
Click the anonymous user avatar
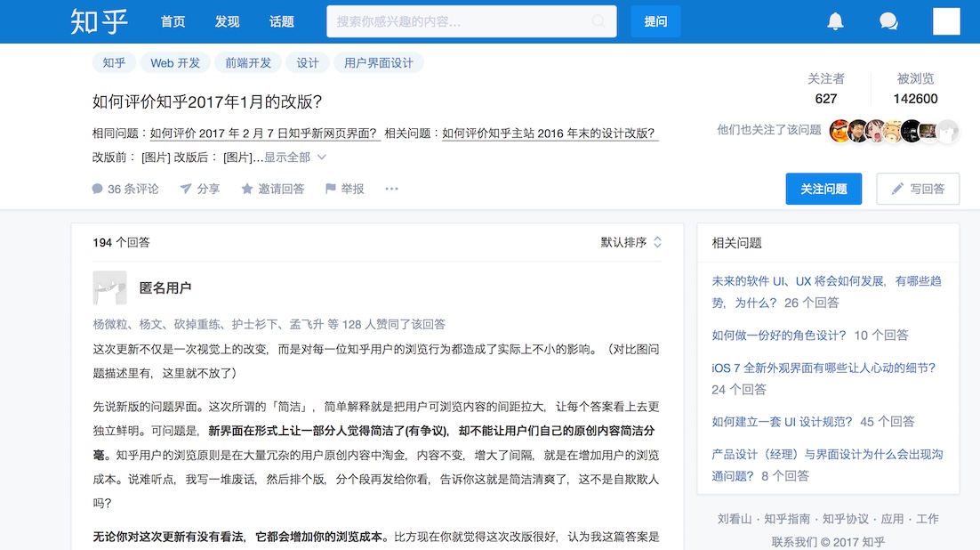109,287
